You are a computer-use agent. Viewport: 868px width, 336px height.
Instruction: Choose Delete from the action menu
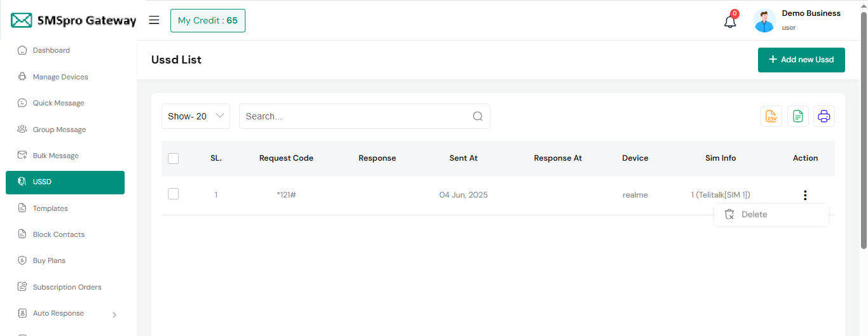pyautogui.click(x=754, y=215)
